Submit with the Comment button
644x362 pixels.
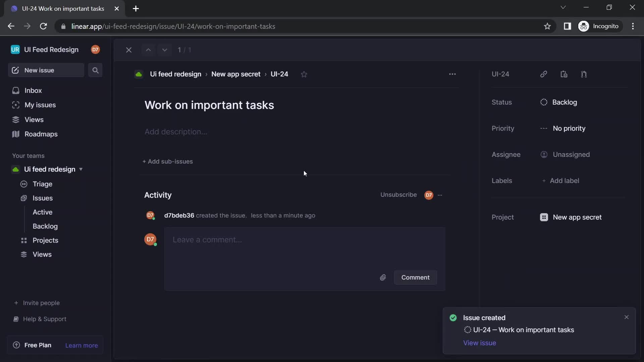(415, 278)
